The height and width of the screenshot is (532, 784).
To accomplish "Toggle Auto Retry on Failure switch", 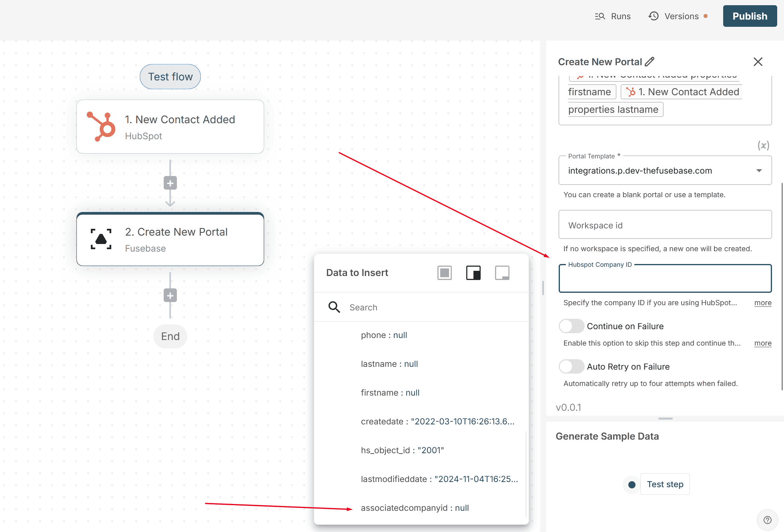I will coord(571,366).
